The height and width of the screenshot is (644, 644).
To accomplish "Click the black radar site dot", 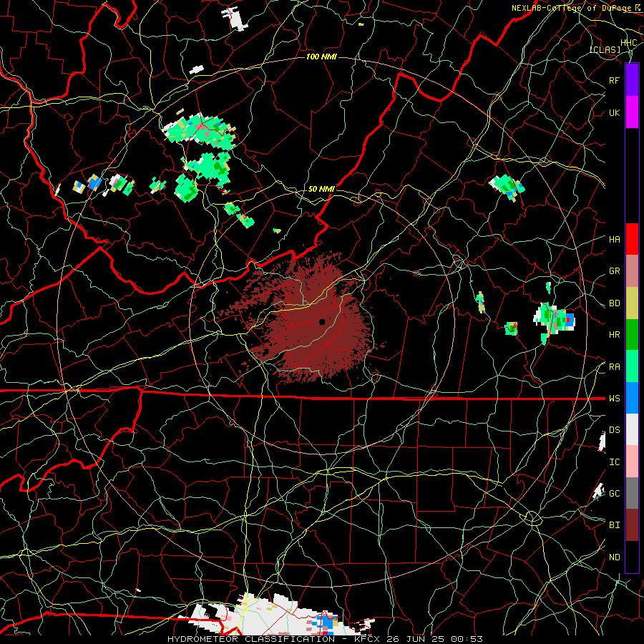I will coord(322,321).
